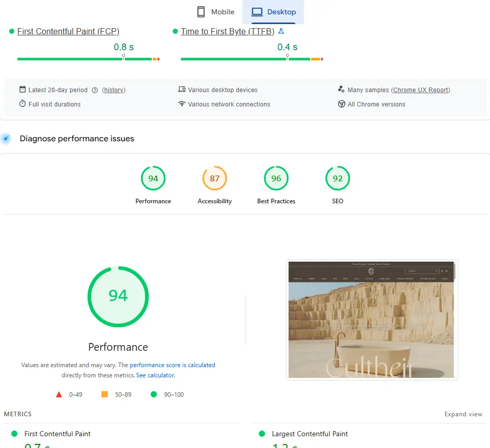This screenshot has width=490, height=448.
Task: Open the See calculator link
Action: point(156,375)
